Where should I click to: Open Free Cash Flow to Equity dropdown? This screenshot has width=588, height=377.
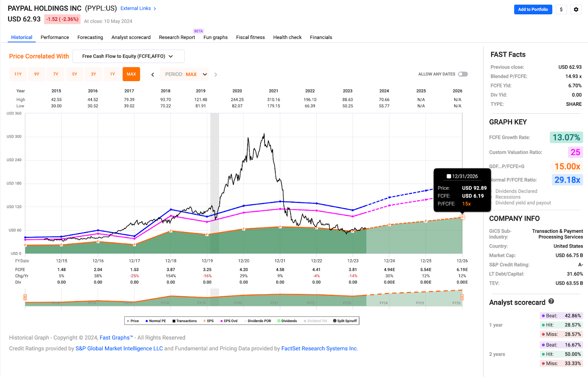tap(128, 56)
